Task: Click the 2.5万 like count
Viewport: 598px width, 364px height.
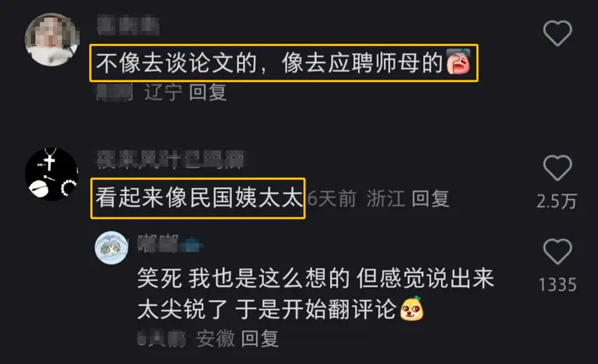Action: (557, 202)
